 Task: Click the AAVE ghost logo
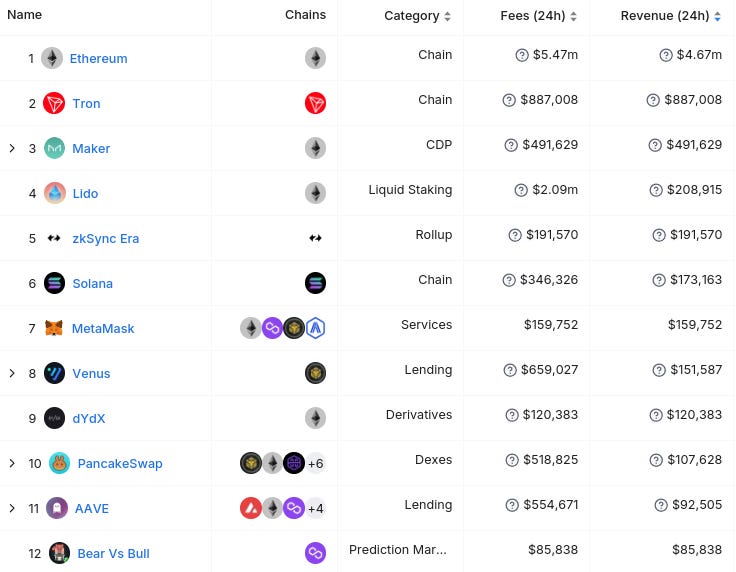(57, 508)
